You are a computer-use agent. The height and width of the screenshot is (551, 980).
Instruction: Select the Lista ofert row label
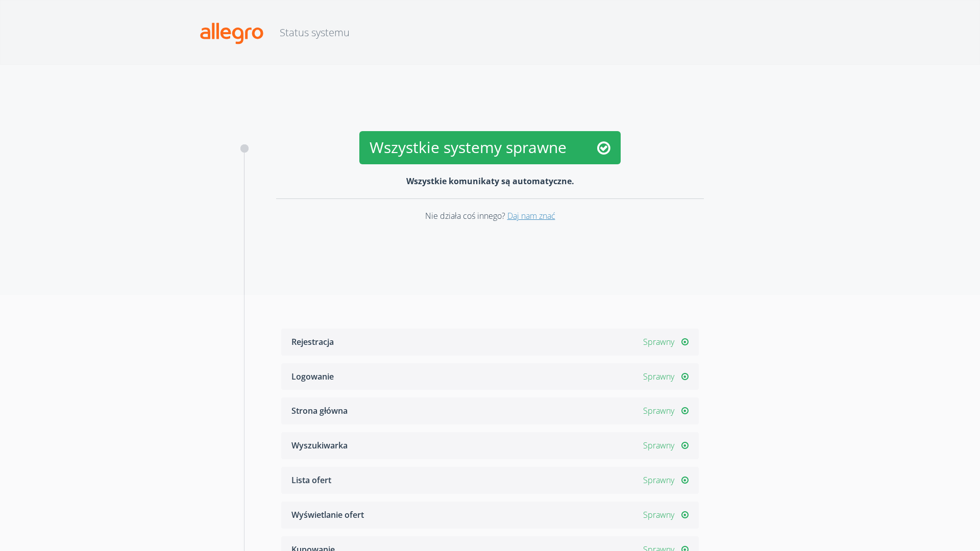click(311, 480)
